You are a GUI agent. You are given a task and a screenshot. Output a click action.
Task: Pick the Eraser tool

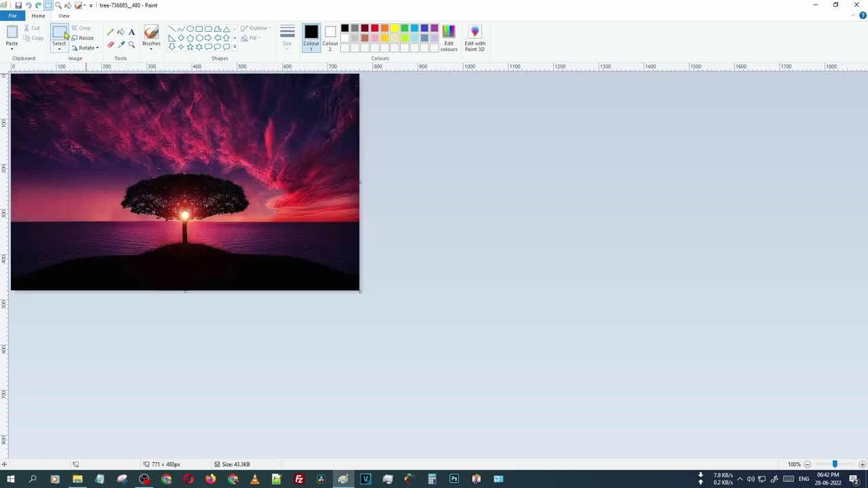pyautogui.click(x=111, y=44)
